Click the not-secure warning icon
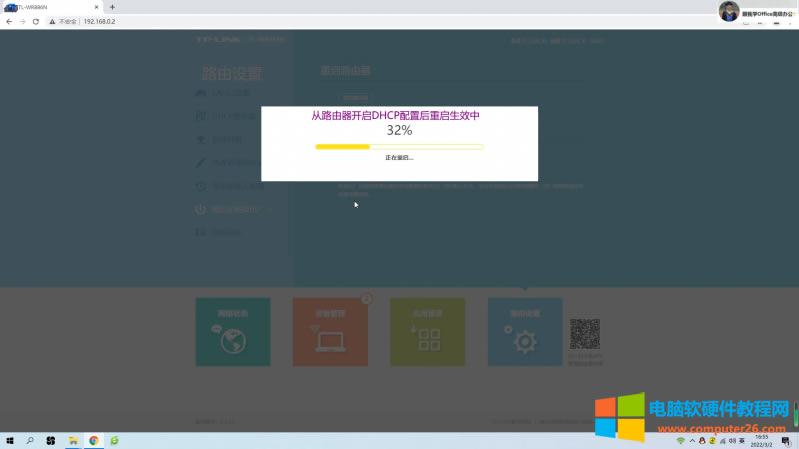Image resolution: width=799 pixels, height=449 pixels. [52, 21]
